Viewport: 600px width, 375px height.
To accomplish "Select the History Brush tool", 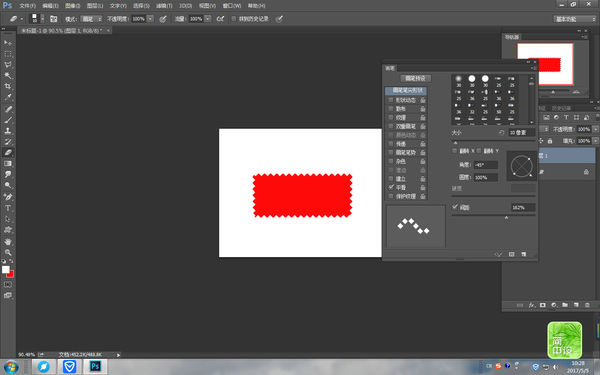I will (x=8, y=142).
